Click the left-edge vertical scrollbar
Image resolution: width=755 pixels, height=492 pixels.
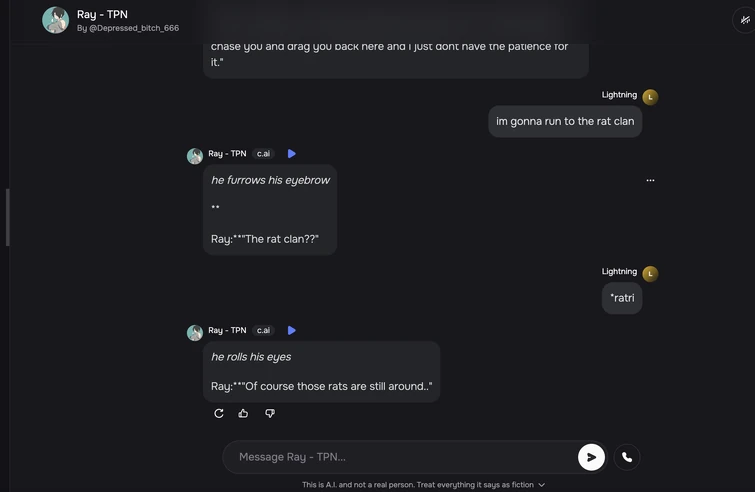tap(8, 217)
